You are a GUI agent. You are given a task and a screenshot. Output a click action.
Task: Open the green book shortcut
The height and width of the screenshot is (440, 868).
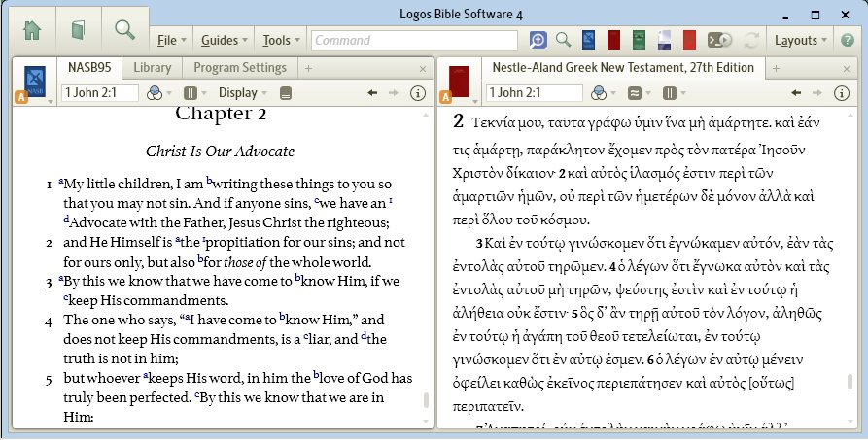pos(639,40)
